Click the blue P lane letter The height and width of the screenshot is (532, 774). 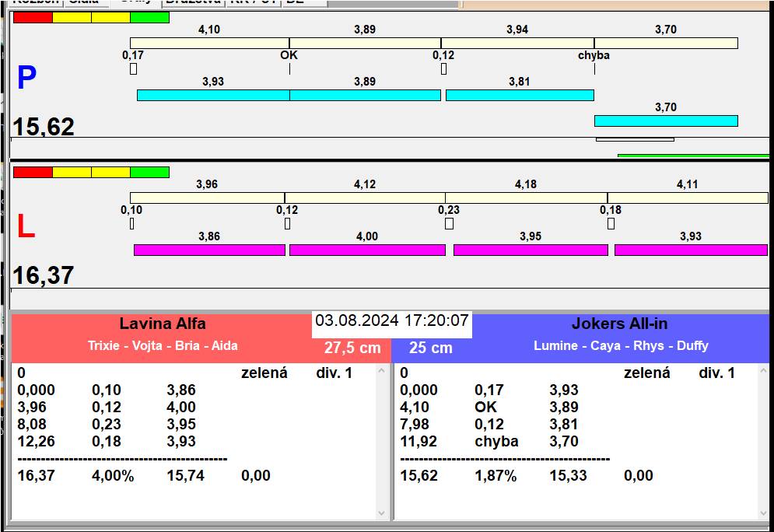(x=26, y=78)
